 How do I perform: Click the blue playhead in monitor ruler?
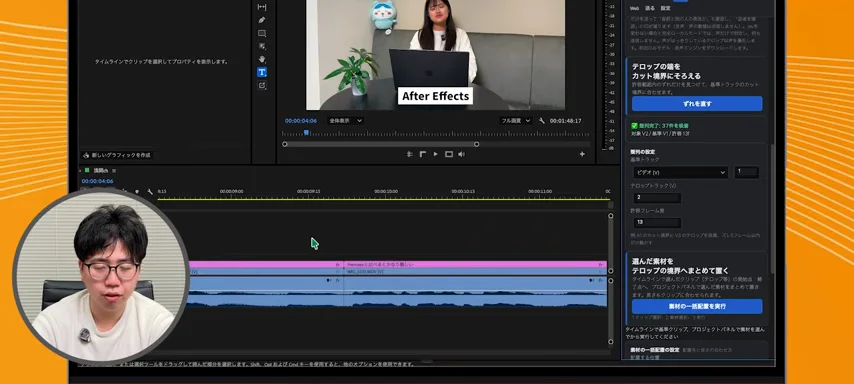coord(306,132)
